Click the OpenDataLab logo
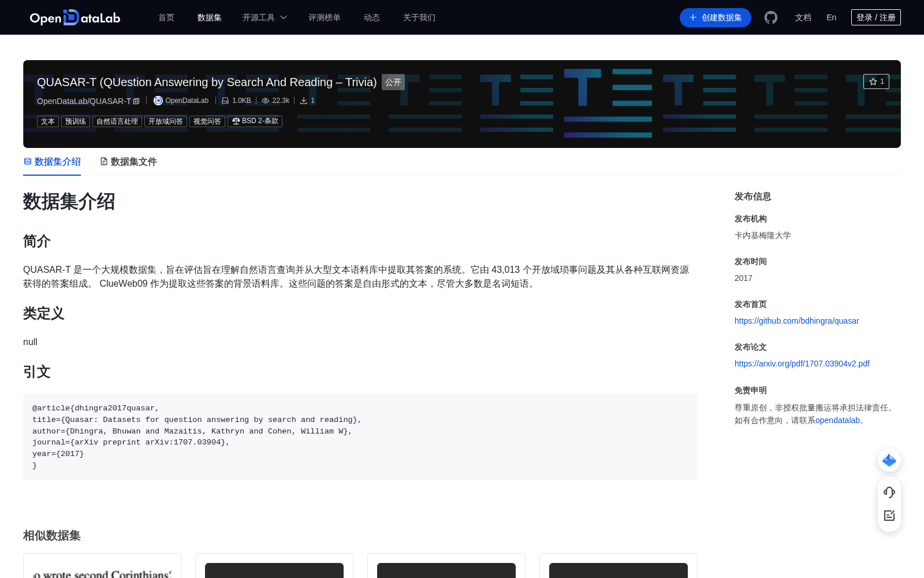Viewport: 924px width, 578px height. click(75, 17)
